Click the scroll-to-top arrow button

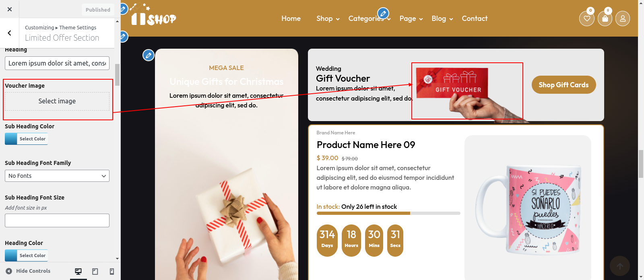click(620, 266)
